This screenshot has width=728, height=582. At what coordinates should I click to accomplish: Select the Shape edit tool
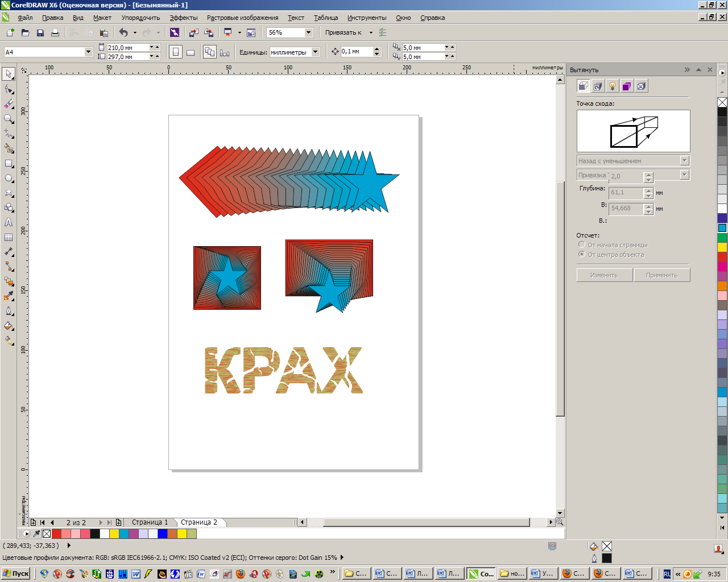9,89
